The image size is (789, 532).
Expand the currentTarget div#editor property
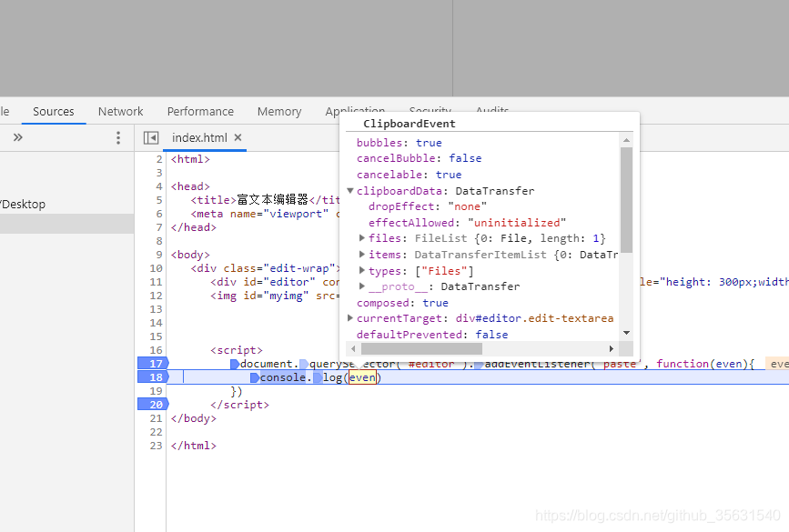(x=350, y=317)
